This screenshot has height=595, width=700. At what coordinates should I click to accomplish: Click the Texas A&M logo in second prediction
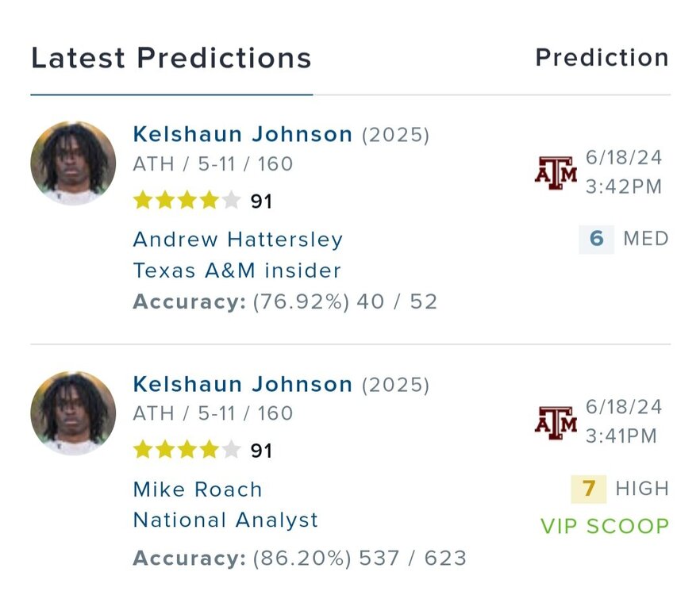click(x=556, y=422)
